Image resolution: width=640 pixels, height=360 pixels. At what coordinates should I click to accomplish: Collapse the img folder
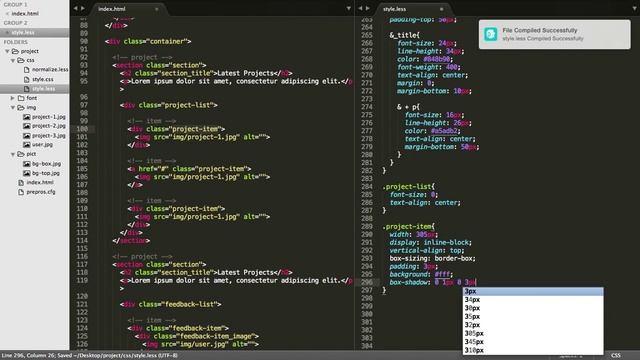[13, 108]
